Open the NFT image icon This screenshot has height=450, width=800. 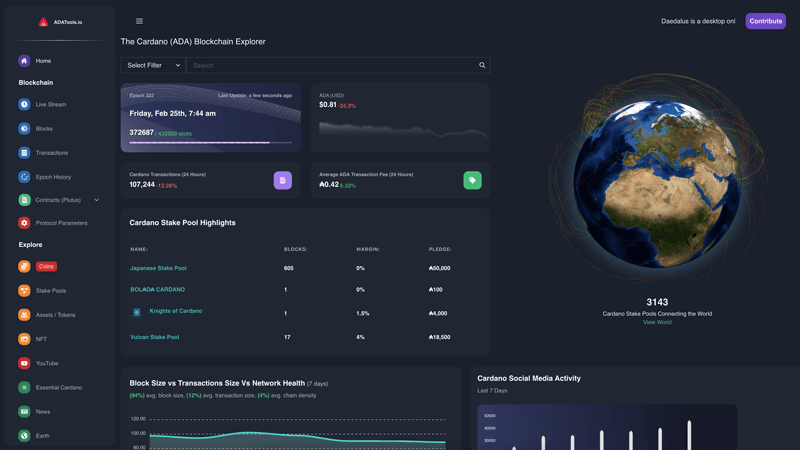pyautogui.click(x=24, y=339)
